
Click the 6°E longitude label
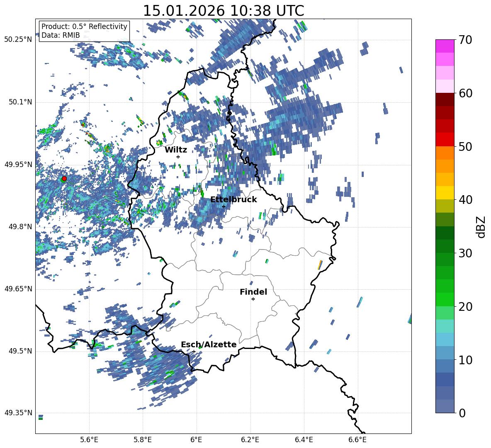196,440
